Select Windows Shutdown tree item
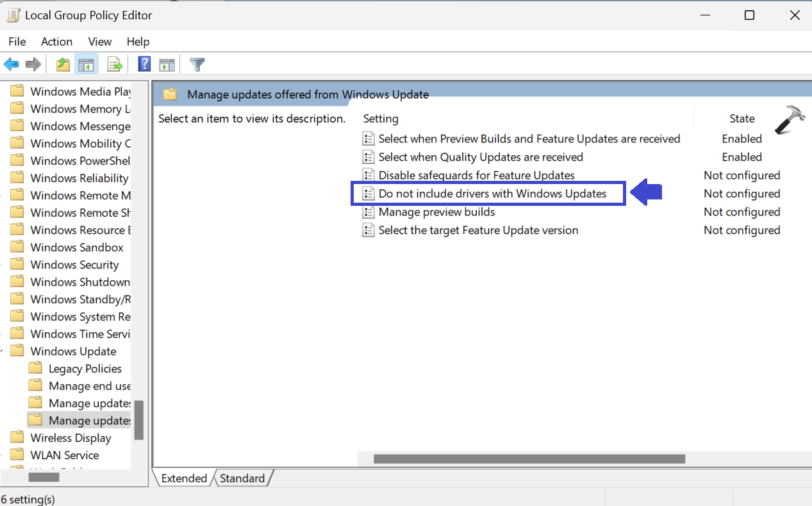The height and width of the screenshot is (506, 812). click(80, 282)
